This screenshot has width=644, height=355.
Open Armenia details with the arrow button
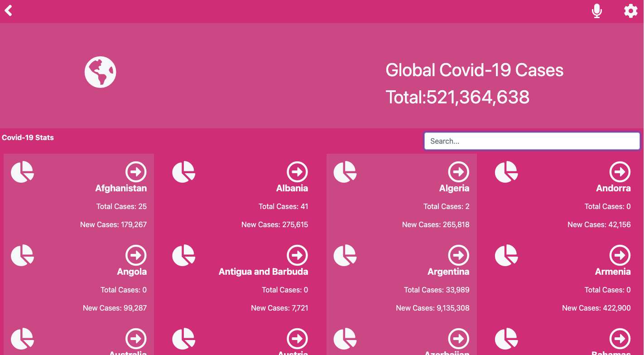click(620, 255)
